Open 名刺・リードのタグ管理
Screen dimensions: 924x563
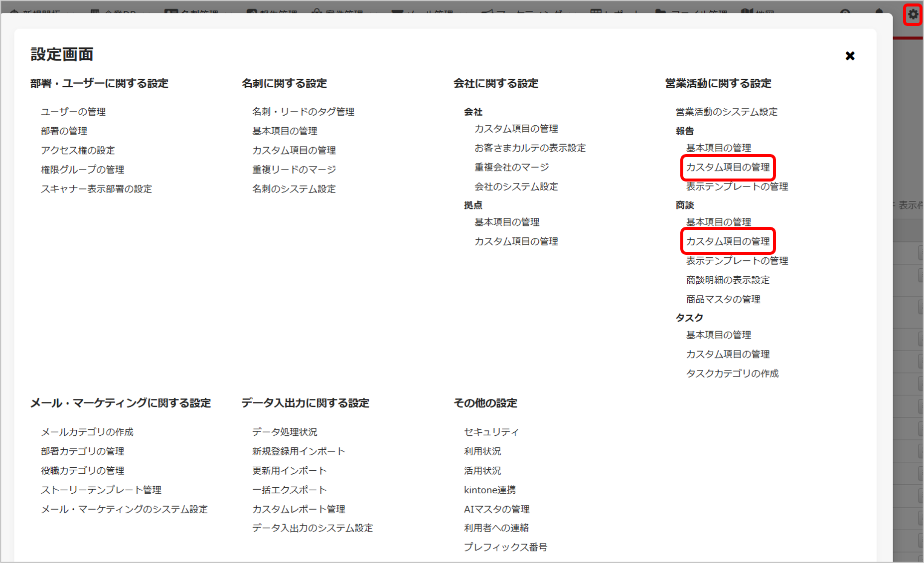pos(303,112)
